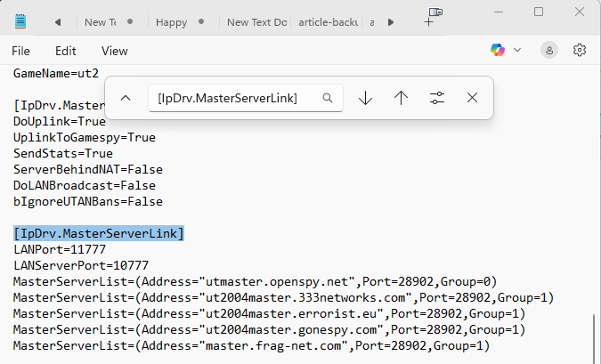Click the ut2004master.333networks.com server line
601x364 pixels.
point(284,298)
